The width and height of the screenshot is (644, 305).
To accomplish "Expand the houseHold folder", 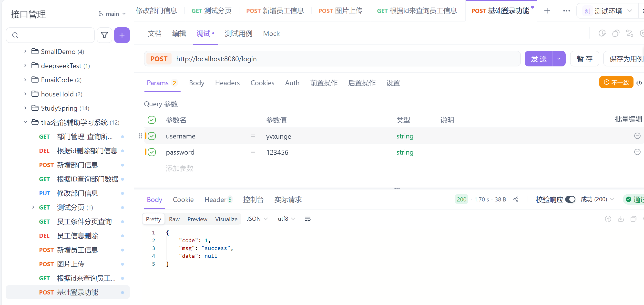I will click(25, 94).
